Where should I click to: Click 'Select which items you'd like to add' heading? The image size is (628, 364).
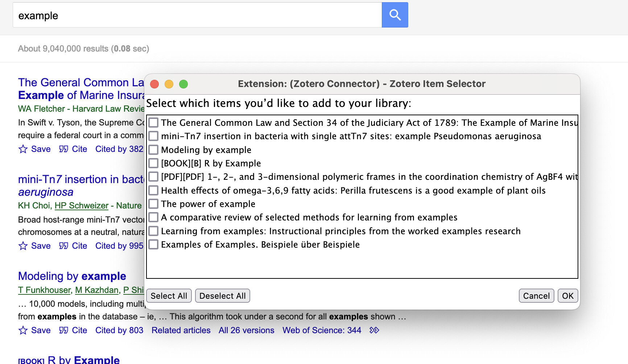click(x=278, y=103)
